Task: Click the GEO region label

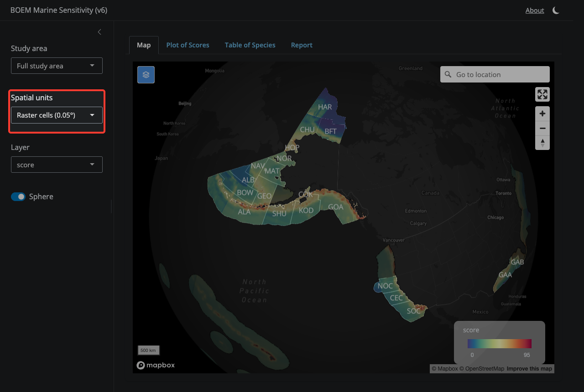Action: (x=265, y=196)
